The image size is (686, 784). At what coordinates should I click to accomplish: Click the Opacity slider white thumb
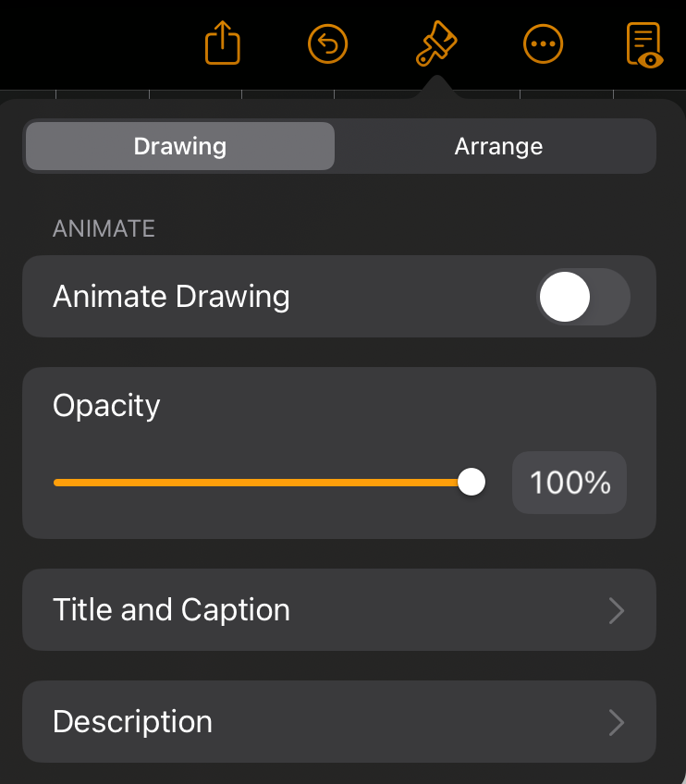pos(471,482)
